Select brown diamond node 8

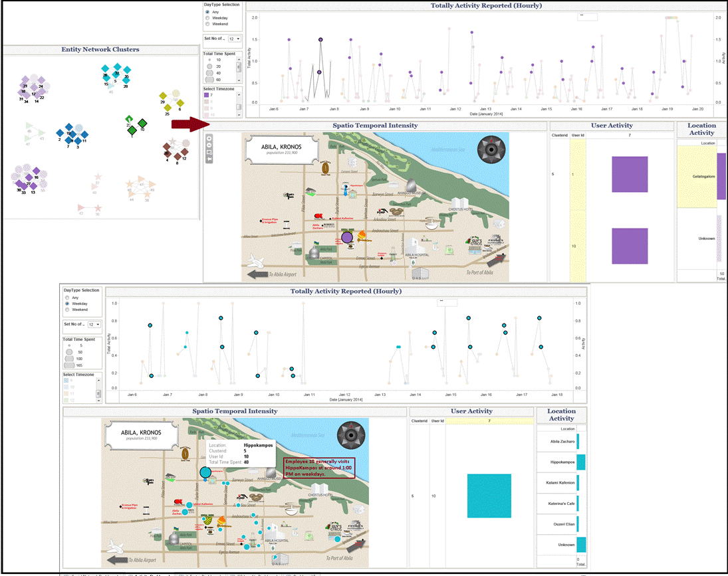tap(178, 157)
